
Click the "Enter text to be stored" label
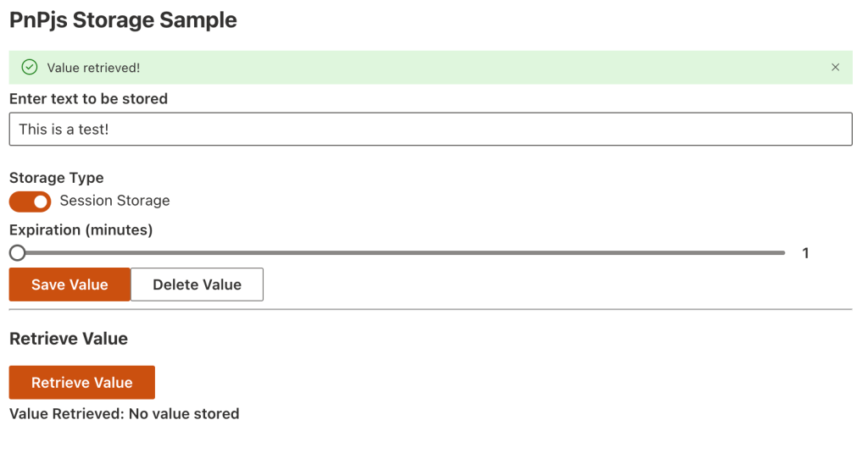click(88, 99)
